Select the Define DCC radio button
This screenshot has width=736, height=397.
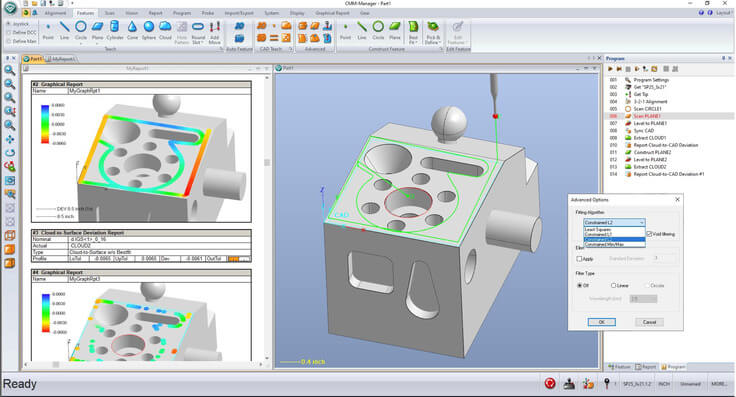[8, 32]
